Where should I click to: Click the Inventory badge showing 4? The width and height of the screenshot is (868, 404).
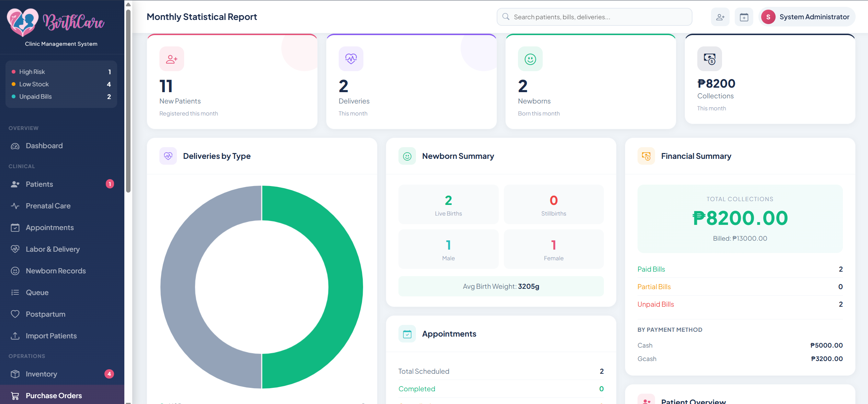pyautogui.click(x=109, y=374)
